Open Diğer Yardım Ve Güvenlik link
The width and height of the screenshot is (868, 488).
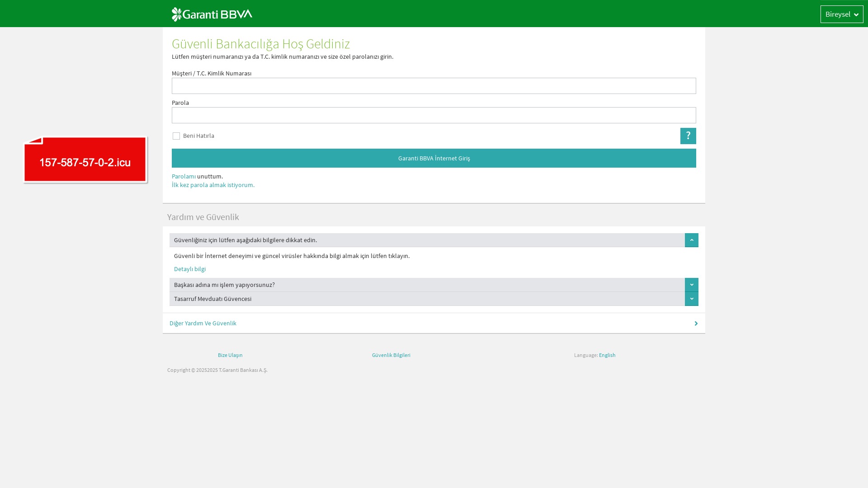[x=203, y=323]
